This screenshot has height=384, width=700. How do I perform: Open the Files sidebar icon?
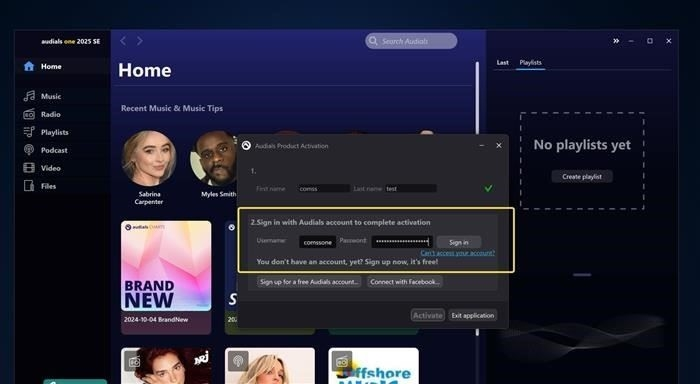coord(29,186)
